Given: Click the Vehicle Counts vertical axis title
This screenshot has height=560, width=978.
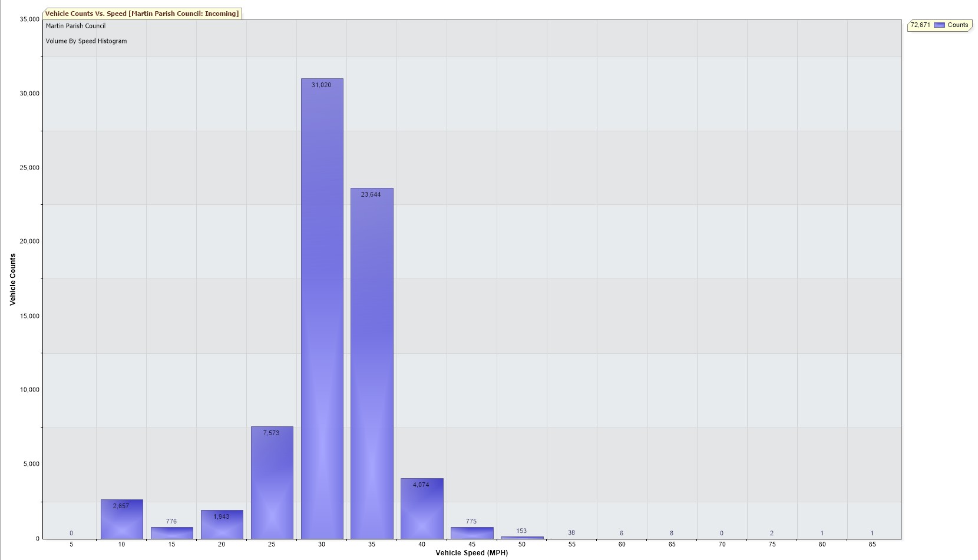Looking at the screenshot, I should click(12, 279).
